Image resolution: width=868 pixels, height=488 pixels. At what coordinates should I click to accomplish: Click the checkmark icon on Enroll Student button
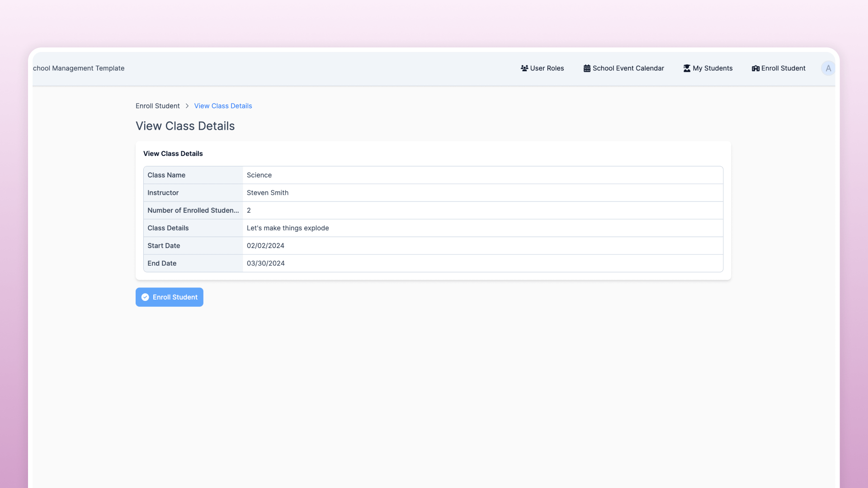point(145,297)
